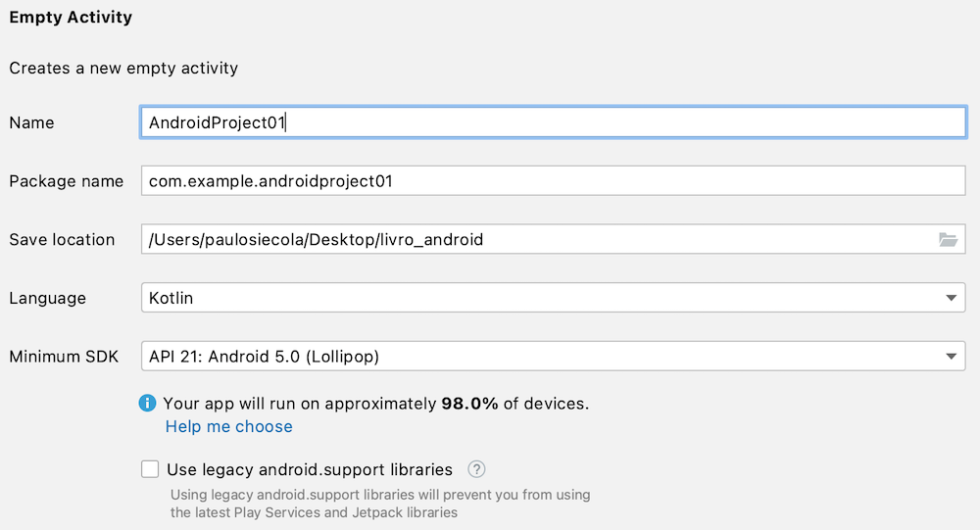
Task: Click into the Package name text field
Action: [x=554, y=181]
